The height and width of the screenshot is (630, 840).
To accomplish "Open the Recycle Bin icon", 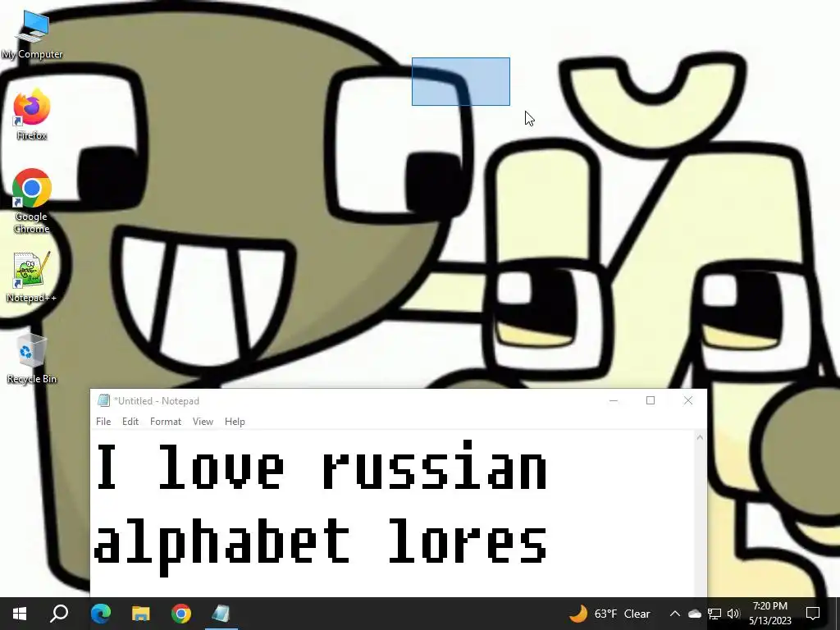I will 32,358.
